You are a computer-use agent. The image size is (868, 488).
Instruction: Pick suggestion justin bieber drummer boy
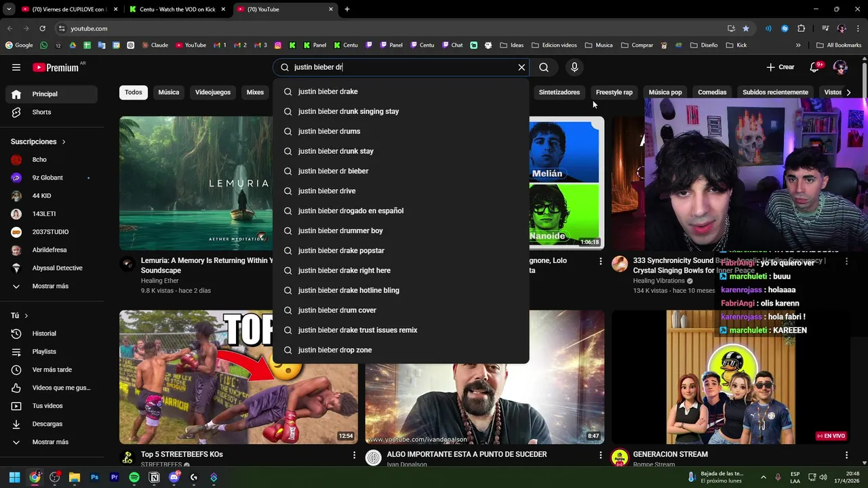[401, 230]
